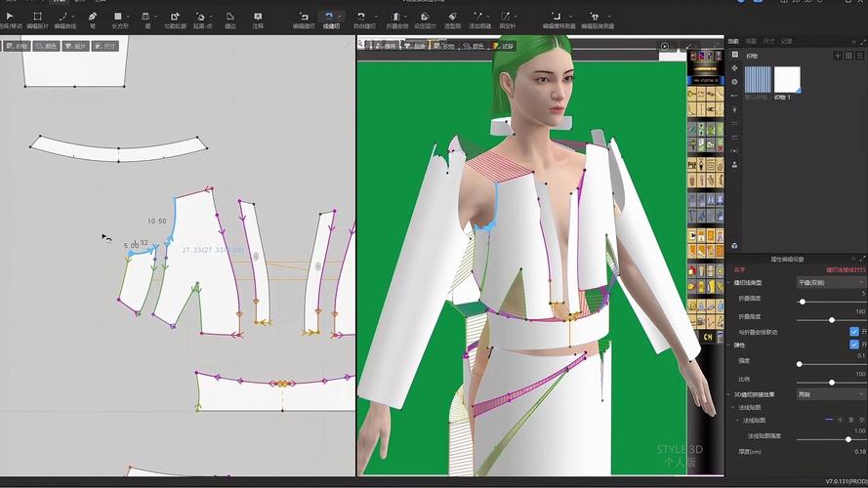
Task: Click the Fabric button in 2D window
Action: coord(16,46)
